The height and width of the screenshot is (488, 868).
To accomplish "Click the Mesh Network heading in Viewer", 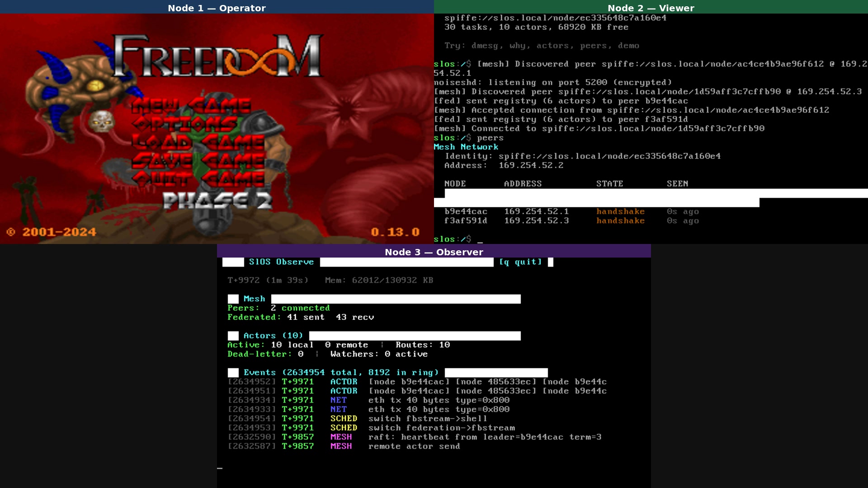I will tap(466, 147).
